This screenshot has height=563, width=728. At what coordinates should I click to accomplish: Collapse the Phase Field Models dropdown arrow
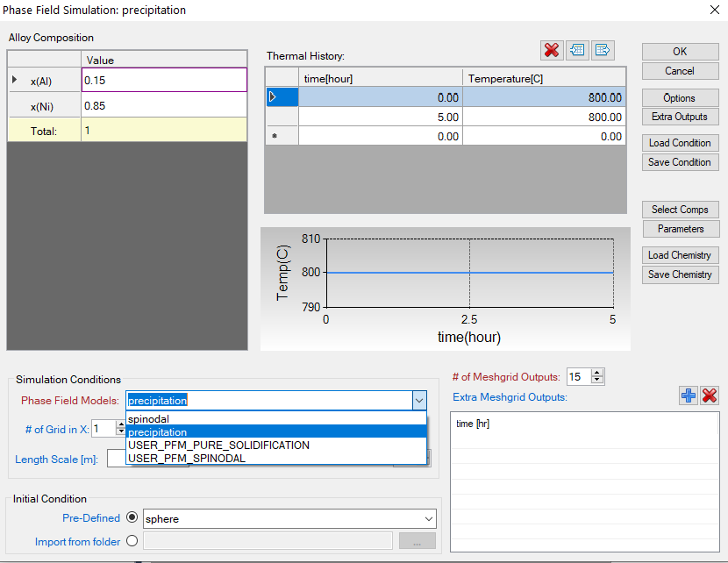tap(418, 401)
